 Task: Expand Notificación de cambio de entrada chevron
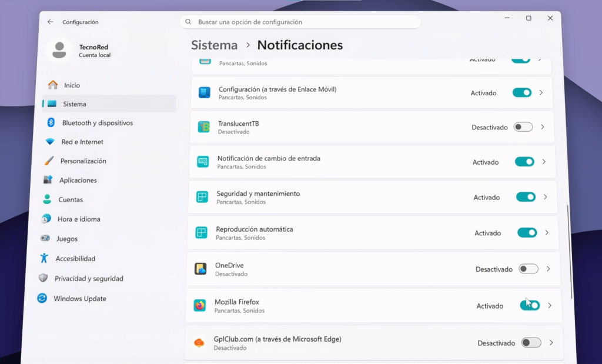coord(544,162)
